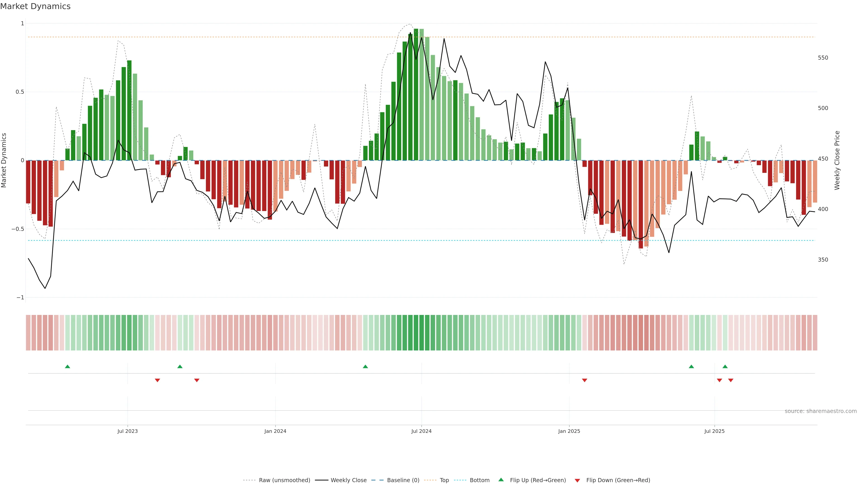868x488 pixels.
Task: Click the rightmost green Flip Up triangle marker
Action: click(725, 366)
